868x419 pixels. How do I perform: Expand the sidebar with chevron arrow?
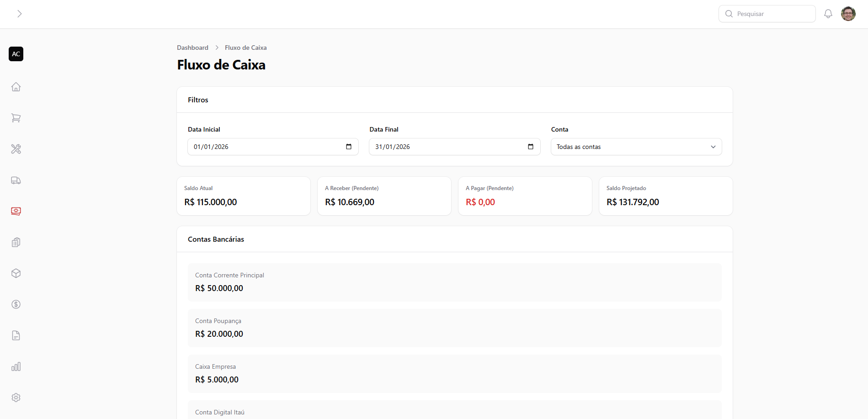(19, 14)
